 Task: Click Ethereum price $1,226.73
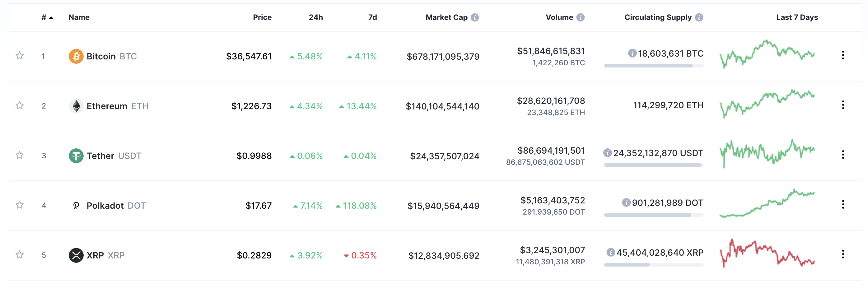pos(251,106)
